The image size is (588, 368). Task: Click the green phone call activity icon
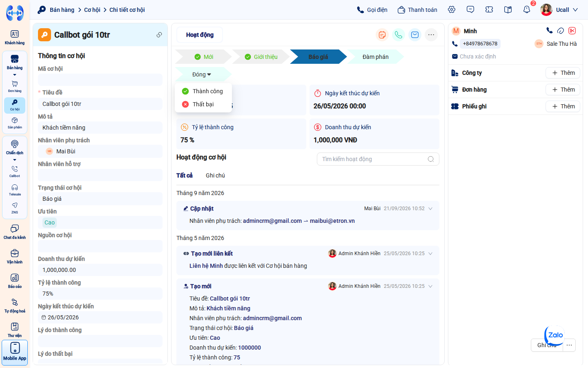pyautogui.click(x=399, y=35)
